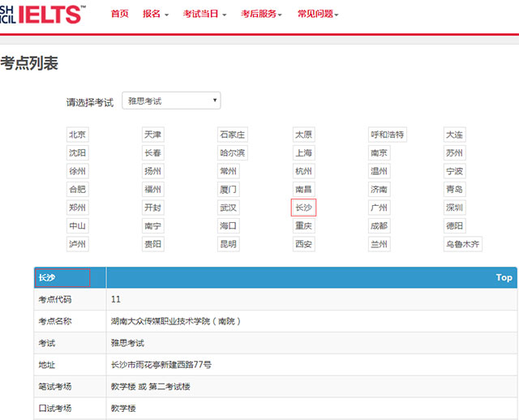Select 贵阳 in the city grid
The height and width of the screenshot is (420, 519).
click(x=153, y=244)
